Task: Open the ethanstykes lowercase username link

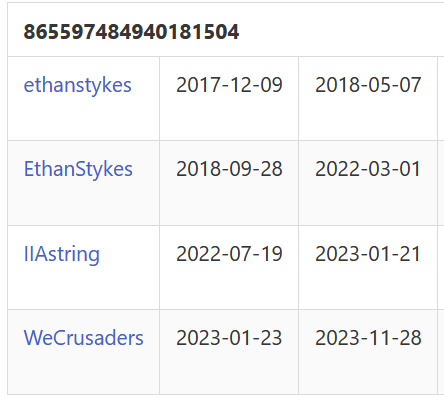Action: (x=77, y=85)
